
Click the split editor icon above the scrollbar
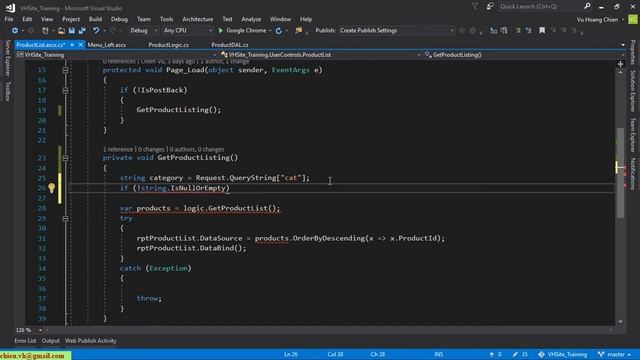click(620, 64)
